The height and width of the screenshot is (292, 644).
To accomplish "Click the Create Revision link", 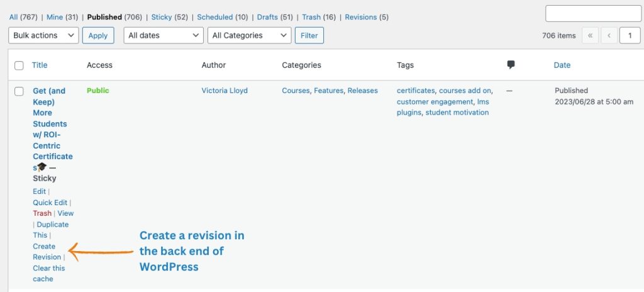I will pos(47,252).
